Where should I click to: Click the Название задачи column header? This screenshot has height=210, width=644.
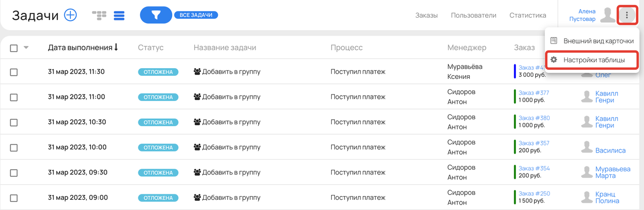pyautogui.click(x=225, y=47)
